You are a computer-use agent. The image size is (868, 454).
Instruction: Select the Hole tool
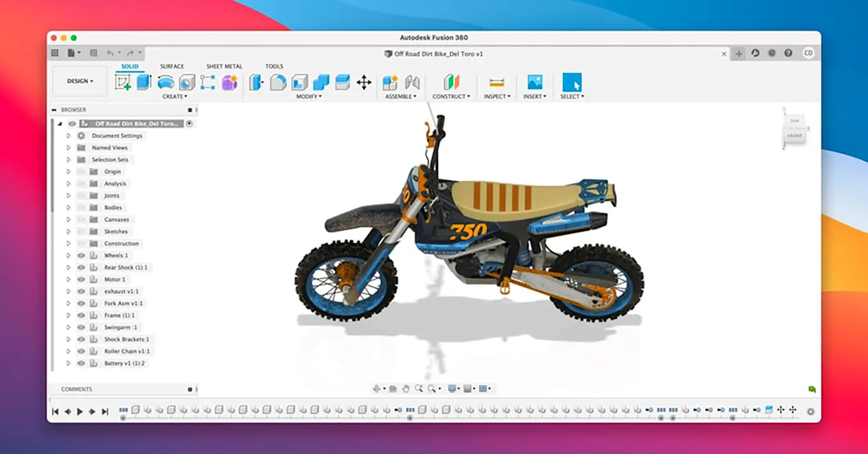pos(187,82)
